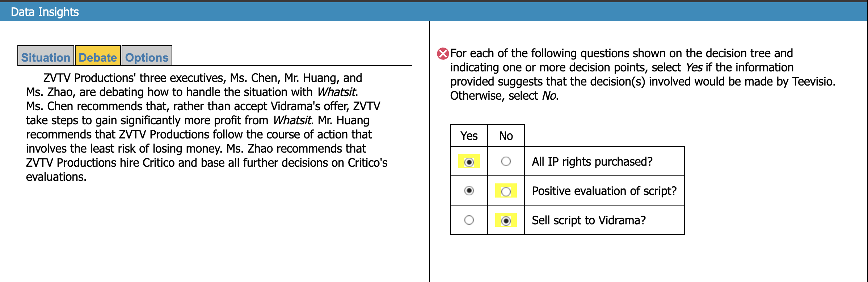This screenshot has width=868, height=282.
Task: Select the Debate tab
Action: [x=98, y=57]
